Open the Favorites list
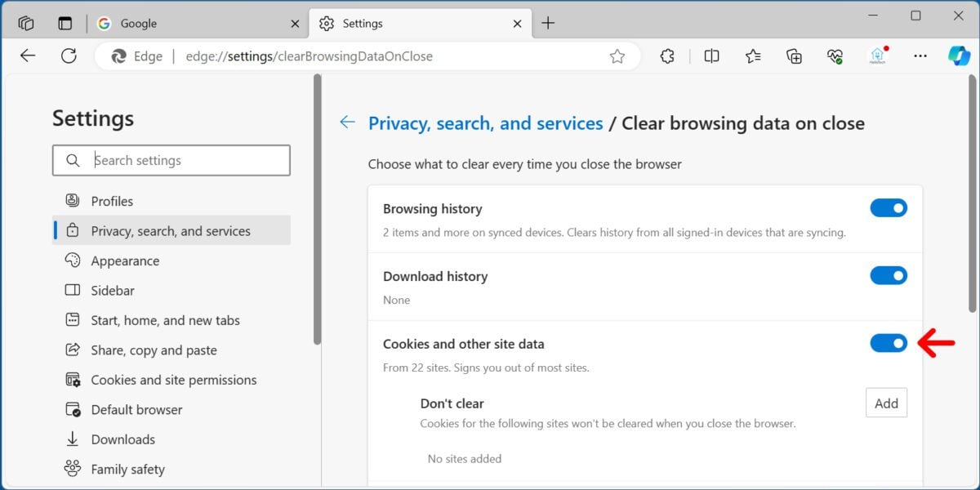980x490 pixels. coord(752,56)
